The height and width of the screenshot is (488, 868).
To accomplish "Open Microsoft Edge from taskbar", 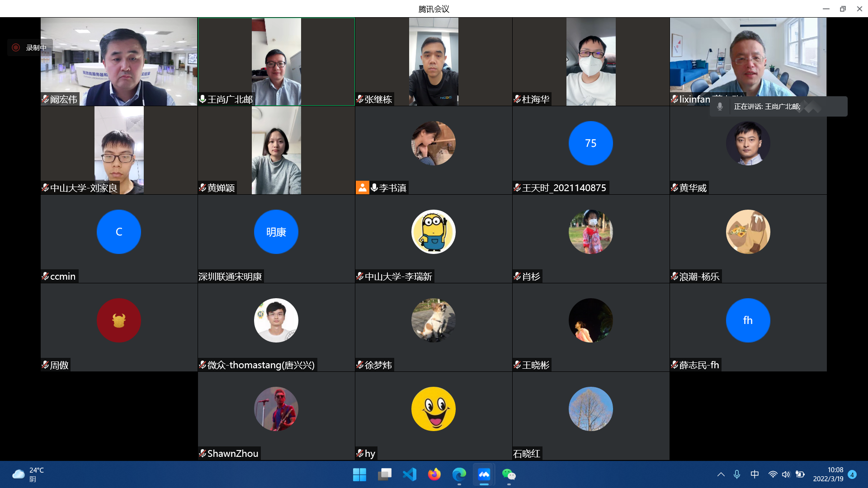I will point(459,474).
